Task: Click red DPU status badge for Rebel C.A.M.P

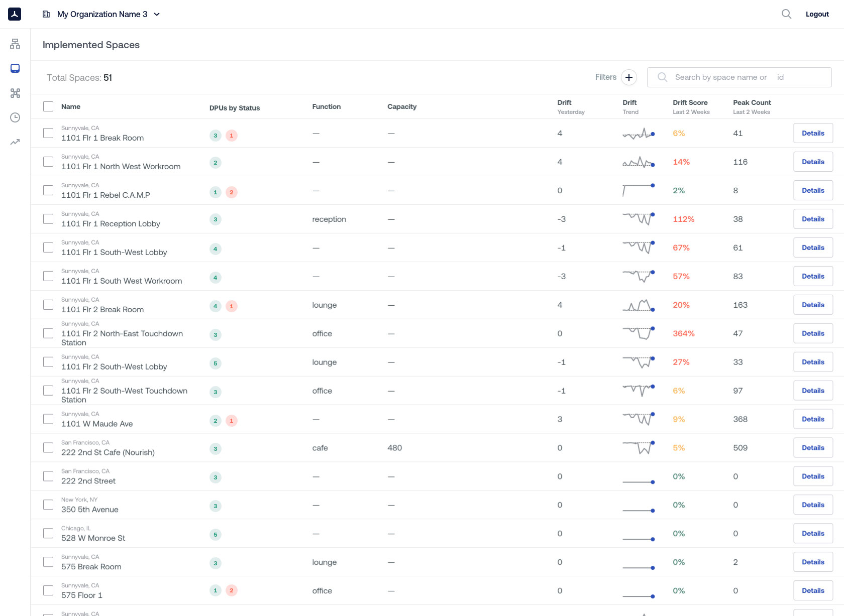Action: (x=231, y=192)
